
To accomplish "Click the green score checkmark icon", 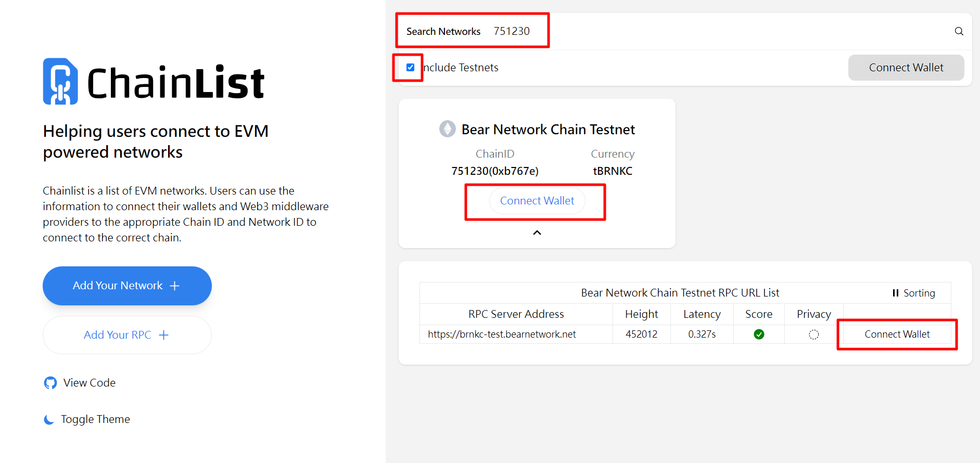I will click(x=759, y=335).
